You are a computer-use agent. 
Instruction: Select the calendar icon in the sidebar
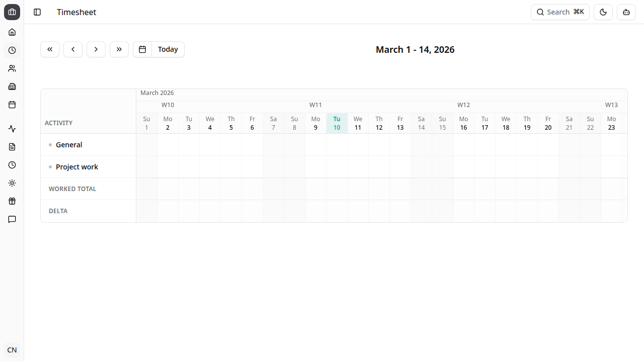pos(12,105)
